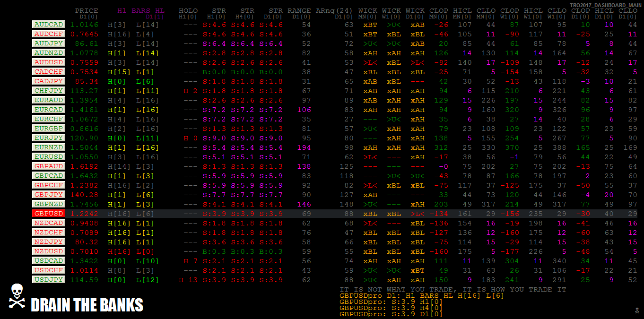
Task: Click the TRO2017_DASHBOARD_MAIN label
Action: 606,5
